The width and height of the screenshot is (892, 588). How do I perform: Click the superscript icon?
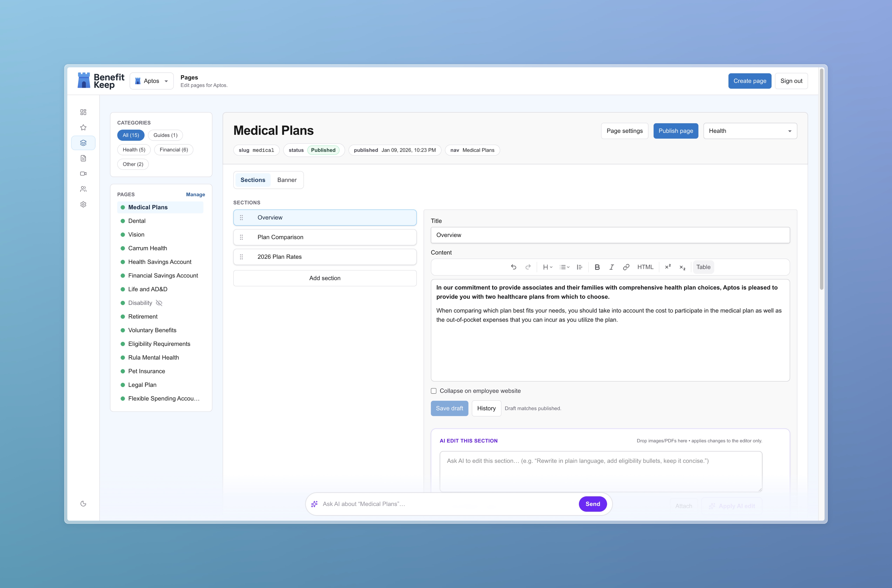coord(667,267)
